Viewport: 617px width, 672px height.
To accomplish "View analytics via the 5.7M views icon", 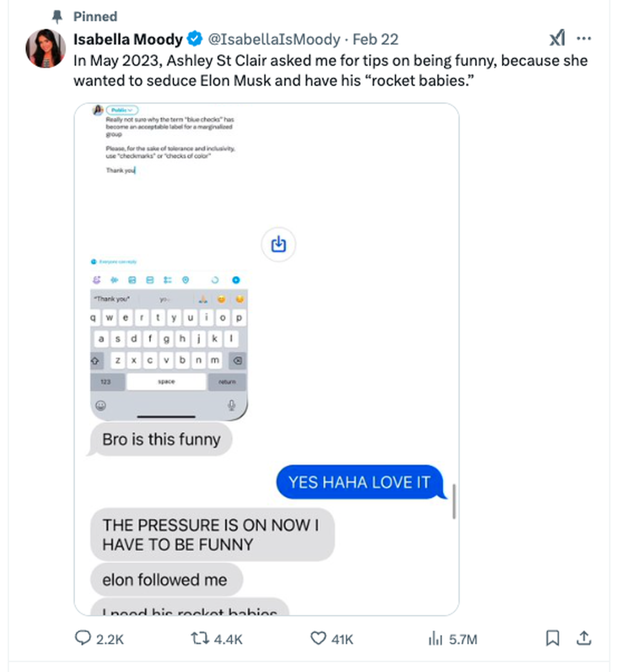I will (x=435, y=639).
